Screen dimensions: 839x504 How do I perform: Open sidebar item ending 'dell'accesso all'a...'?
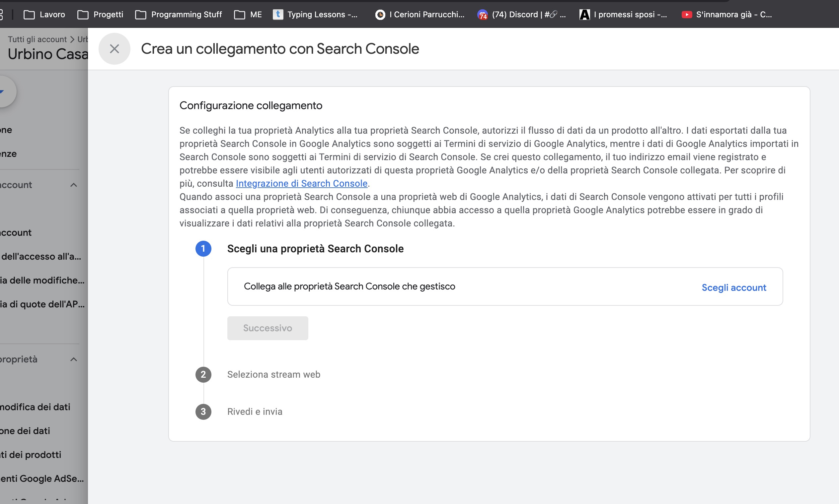41,256
